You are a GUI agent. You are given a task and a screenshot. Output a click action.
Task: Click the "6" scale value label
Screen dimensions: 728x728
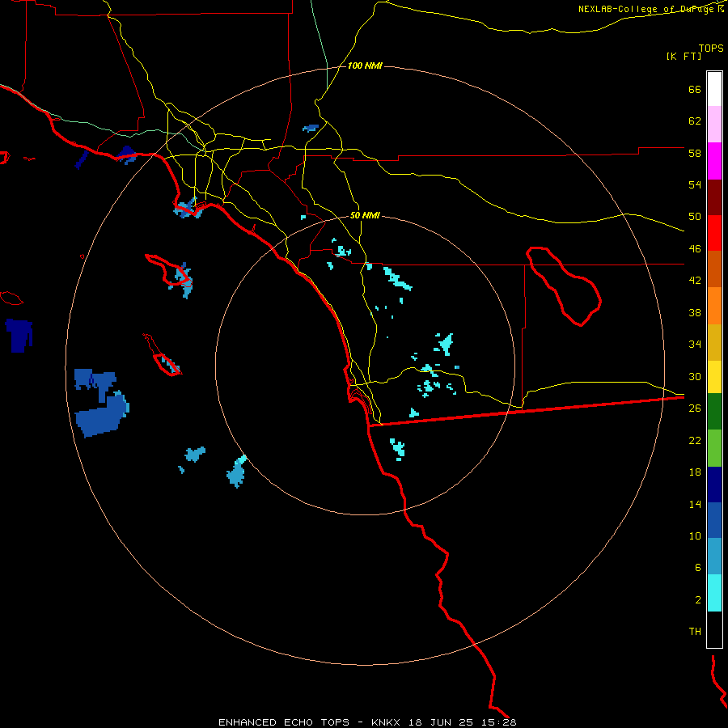(698, 567)
